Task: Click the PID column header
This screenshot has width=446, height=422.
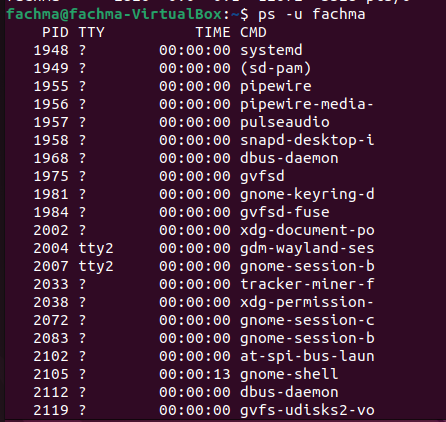Action: pyautogui.click(x=55, y=32)
